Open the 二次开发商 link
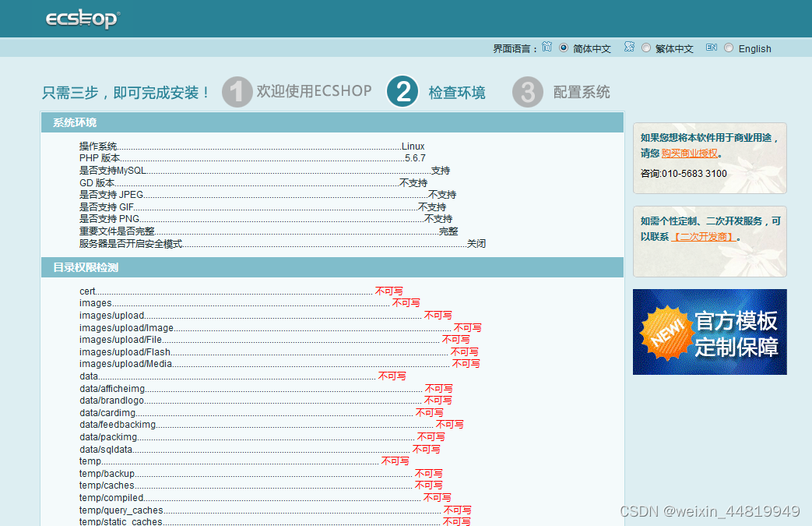 (x=703, y=237)
